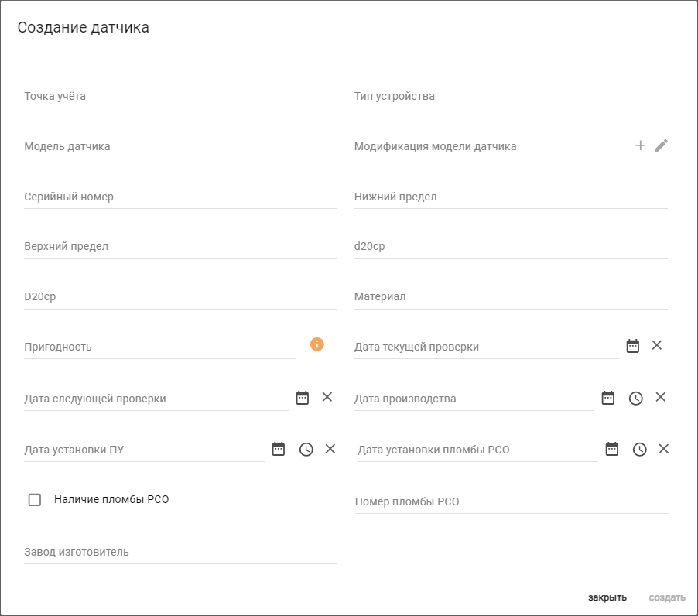Toggle the Наличие пломбы РСО checkbox

pos(35,499)
